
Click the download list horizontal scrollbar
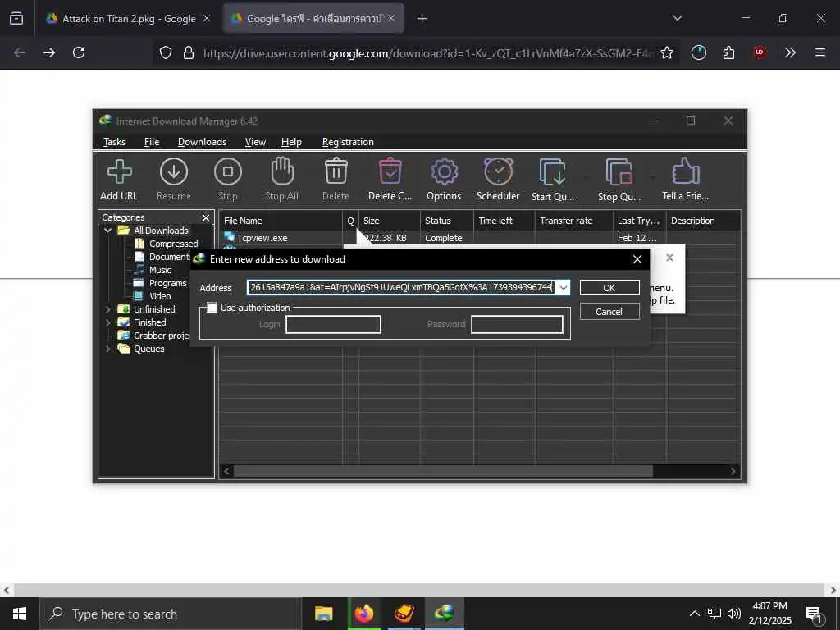point(443,472)
